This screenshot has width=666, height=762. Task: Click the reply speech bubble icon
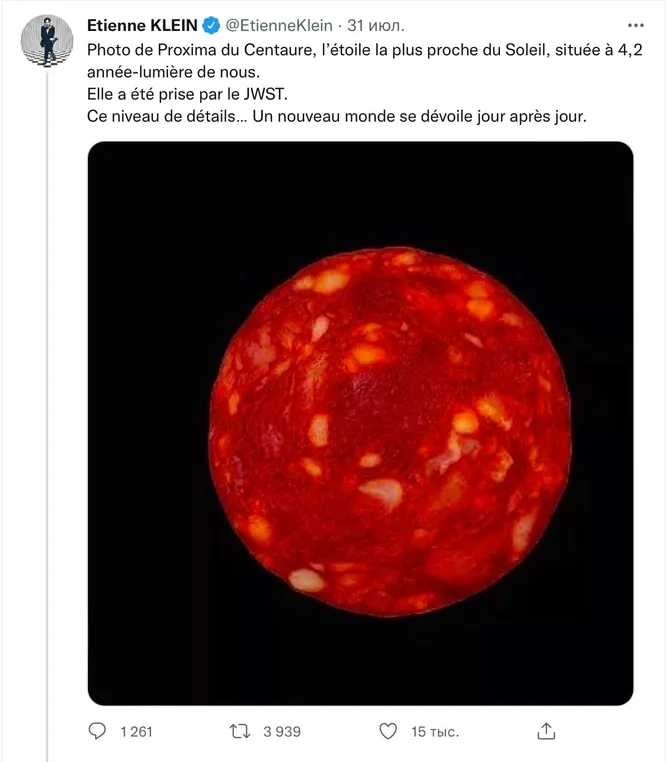coord(97,731)
